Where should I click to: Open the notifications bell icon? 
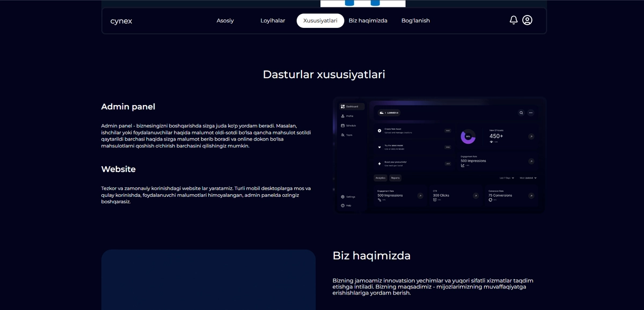(514, 20)
